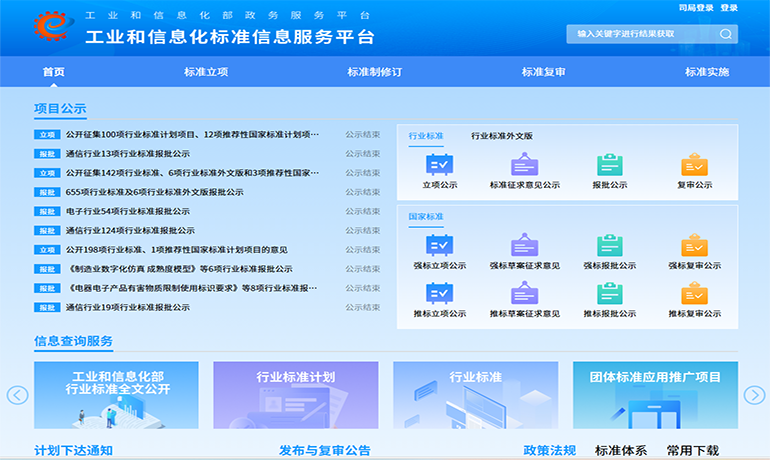The image size is (770, 460).
Task: Open 公开198项行业标准 notice
Action: [176, 249]
